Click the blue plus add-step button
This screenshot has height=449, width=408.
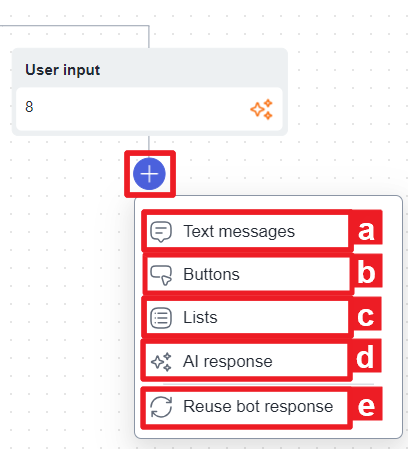pos(149,174)
